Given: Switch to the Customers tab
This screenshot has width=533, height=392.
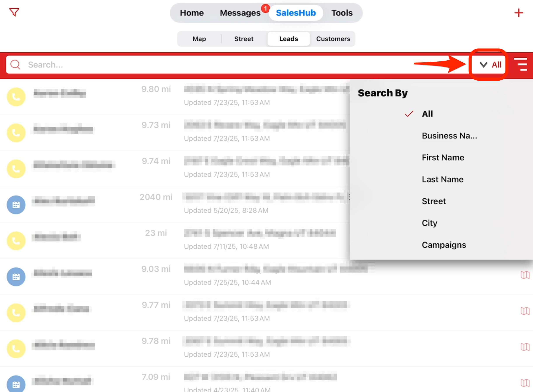Looking at the screenshot, I should [x=333, y=39].
